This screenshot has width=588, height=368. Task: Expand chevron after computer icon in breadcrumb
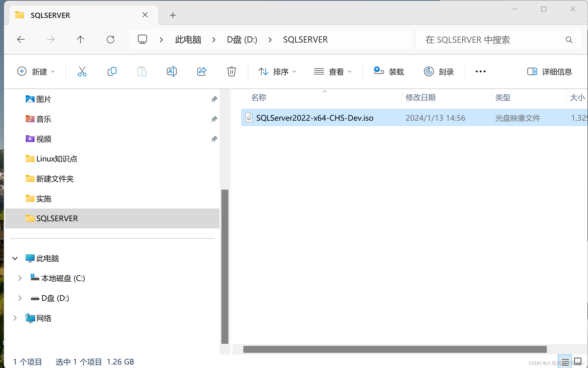pos(161,39)
